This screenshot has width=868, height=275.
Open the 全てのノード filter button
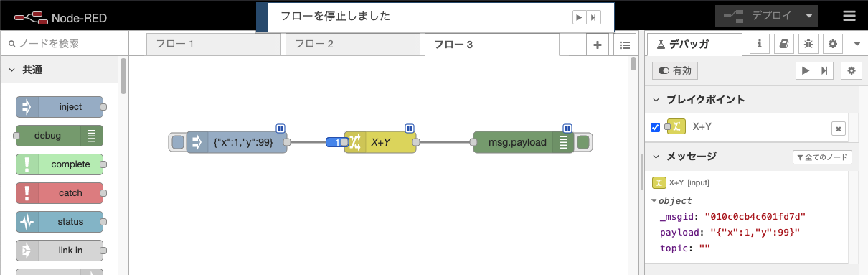pyautogui.click(x=822, y=157)
